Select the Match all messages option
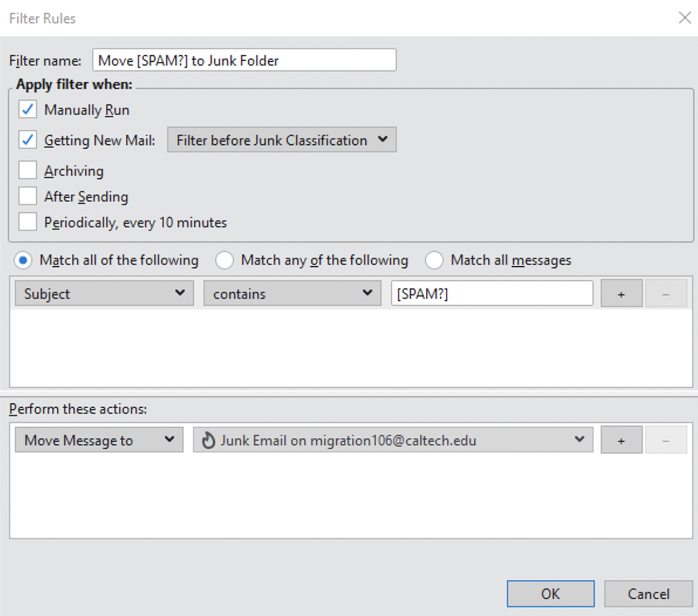Screen dimensions: 698x616 [434, 260]
